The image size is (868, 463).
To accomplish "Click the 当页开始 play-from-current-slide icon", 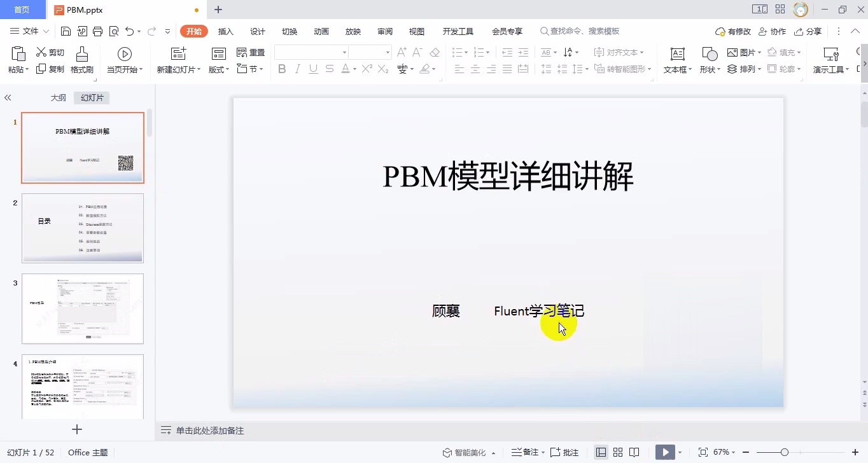I will click(x=124, y=54).
